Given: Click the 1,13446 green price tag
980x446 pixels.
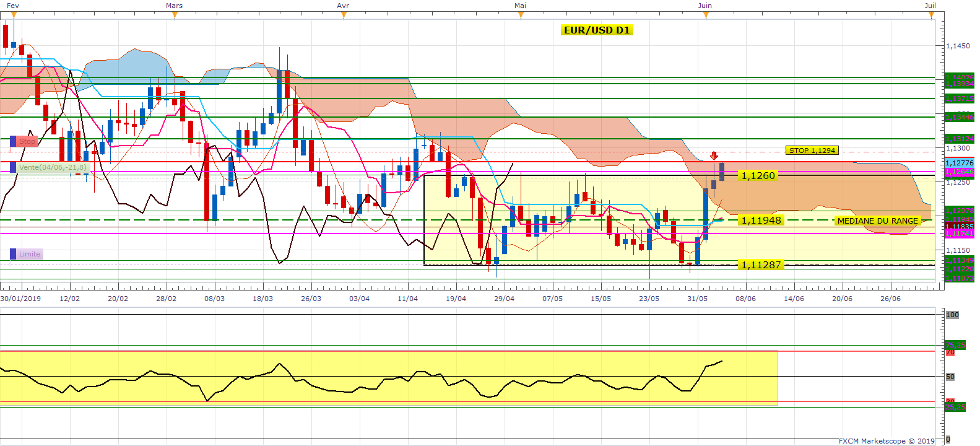Looking at the screenshot, I should click(960, 117).
